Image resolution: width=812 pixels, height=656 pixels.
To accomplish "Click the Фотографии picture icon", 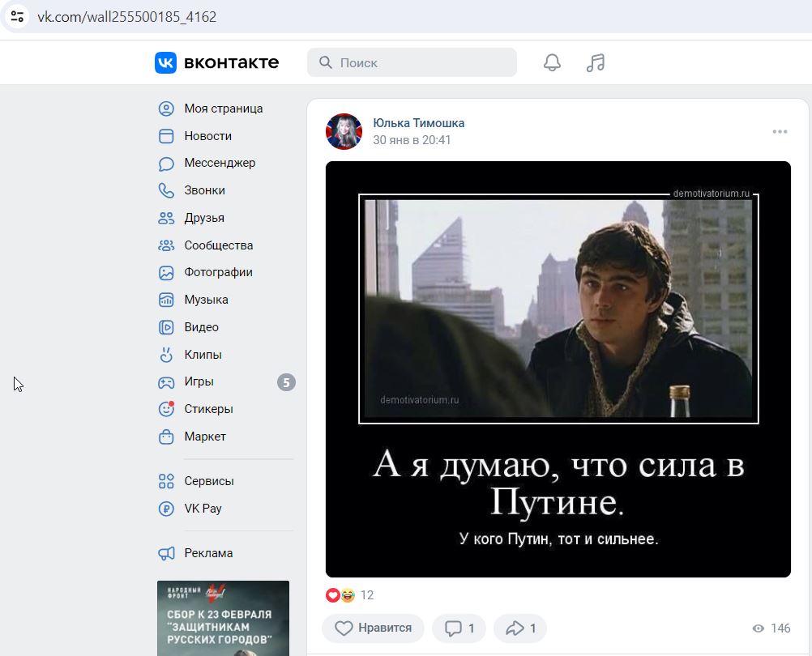I will 166,273.
